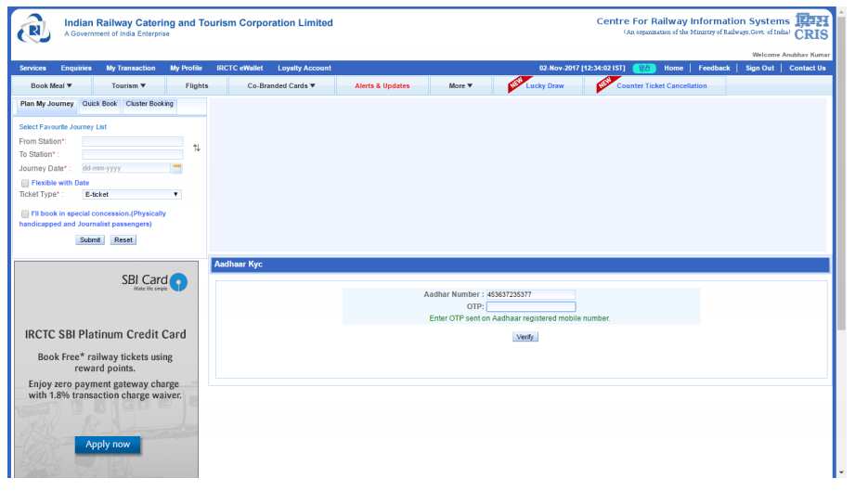868x491 pixels.
Task: Open Loyalty Account menu
Action: [304, 68]
